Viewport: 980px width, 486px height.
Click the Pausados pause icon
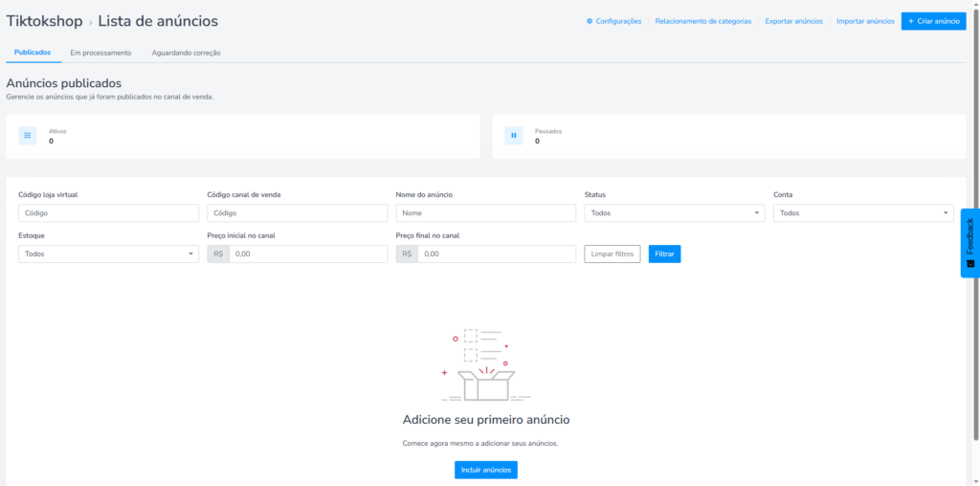pyautogui.click(x=514, y=136)
